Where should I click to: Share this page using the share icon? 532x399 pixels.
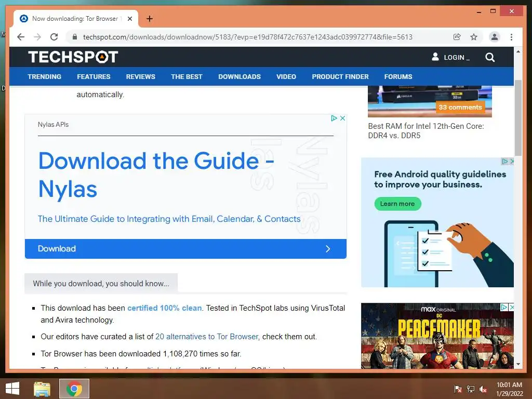click(x=457, y=37)
